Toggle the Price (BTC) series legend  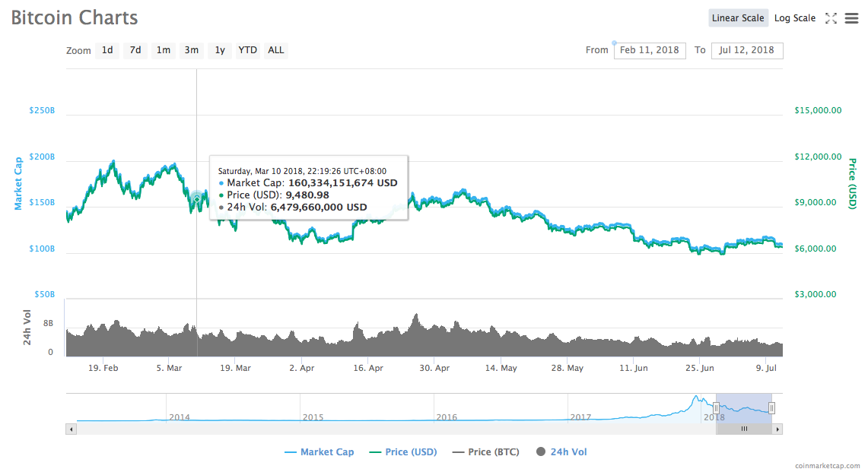[486, 452]
